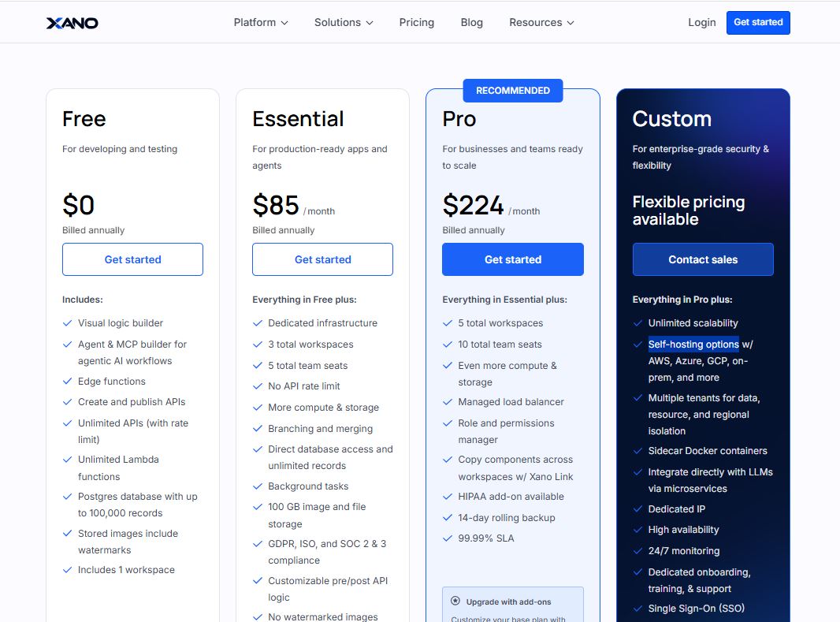
Task: Click Contact sales on the Custom plan
Action: pyautogui.click(x=703, y=259)
